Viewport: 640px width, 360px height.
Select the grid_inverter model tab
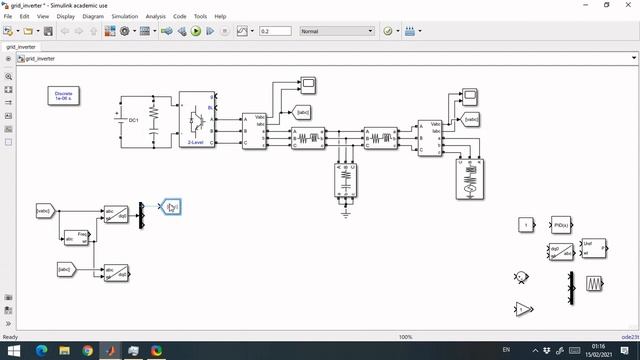pos(21,47)
